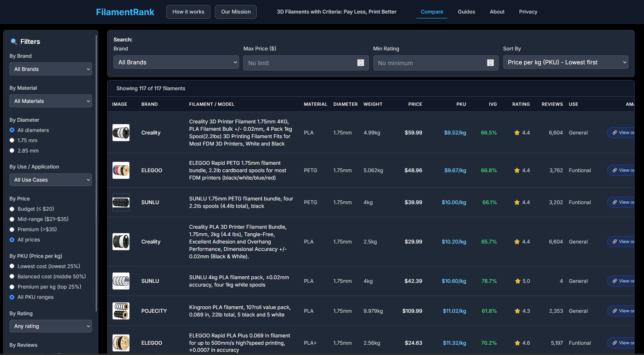Viewport: 644px width, 355px height.
Task: Click the link icon in the ELEGOO PETG View button
Action: (x=615, y=171)
